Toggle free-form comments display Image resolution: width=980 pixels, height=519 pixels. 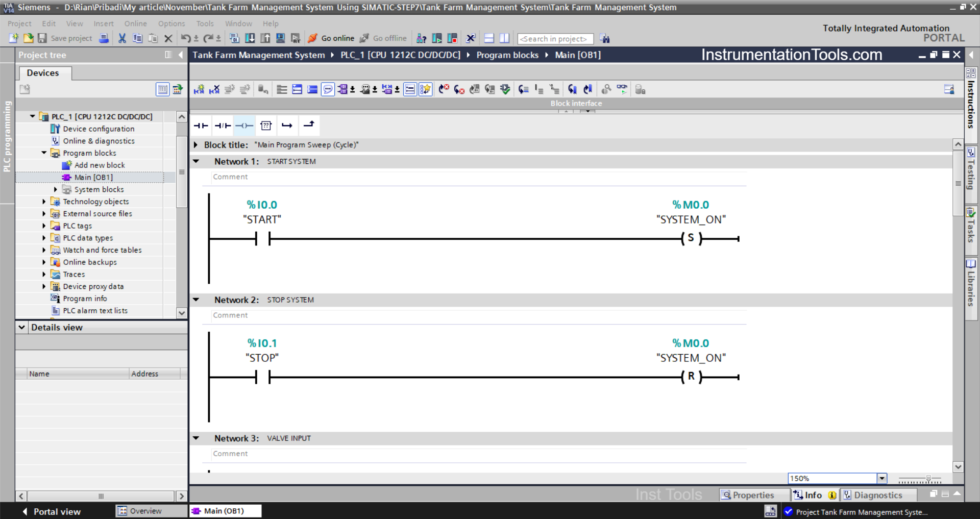pyautogui.click(x=328, y=89)
